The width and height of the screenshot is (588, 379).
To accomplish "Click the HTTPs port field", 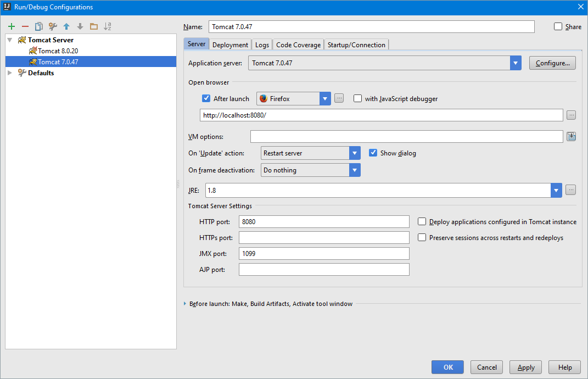I will coord(324,237).
